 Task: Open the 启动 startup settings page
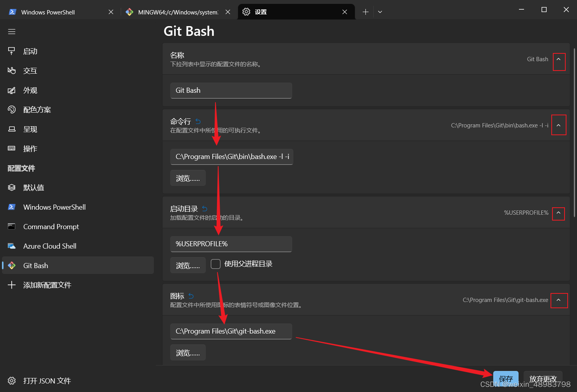coord(78,51)
